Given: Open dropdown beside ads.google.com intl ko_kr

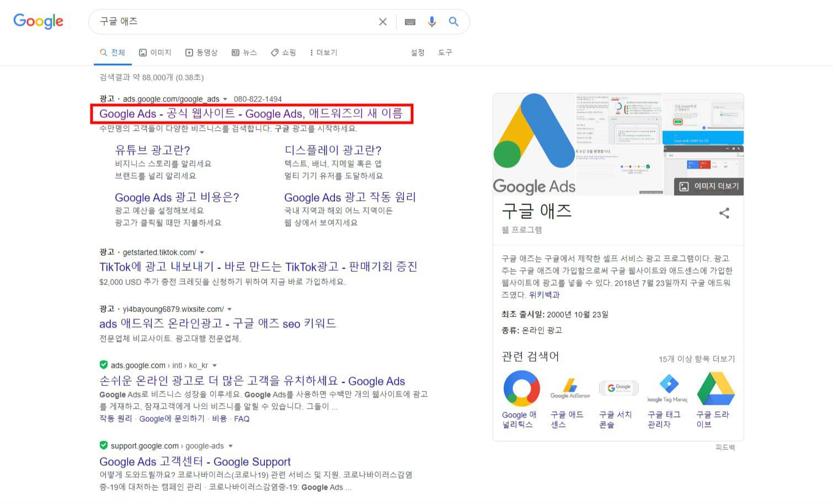Looking at the screenshot, I should tap(215, 366).
